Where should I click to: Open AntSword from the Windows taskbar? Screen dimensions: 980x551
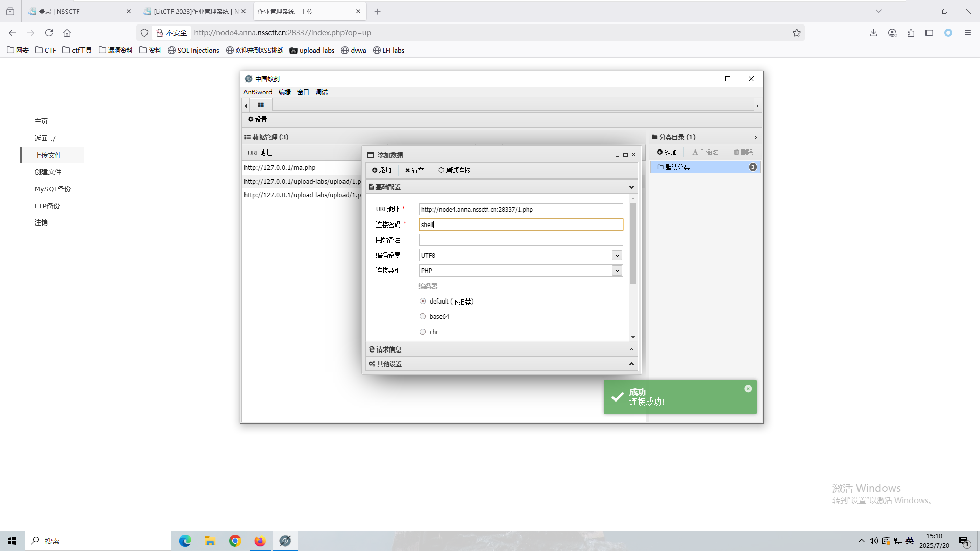[285, 541]
